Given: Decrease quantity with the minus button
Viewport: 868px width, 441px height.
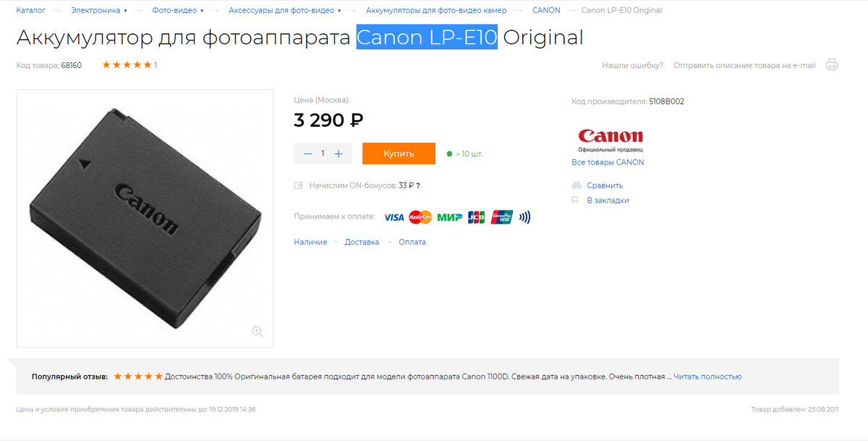Looking at the screenshot, I should (307, 154).
